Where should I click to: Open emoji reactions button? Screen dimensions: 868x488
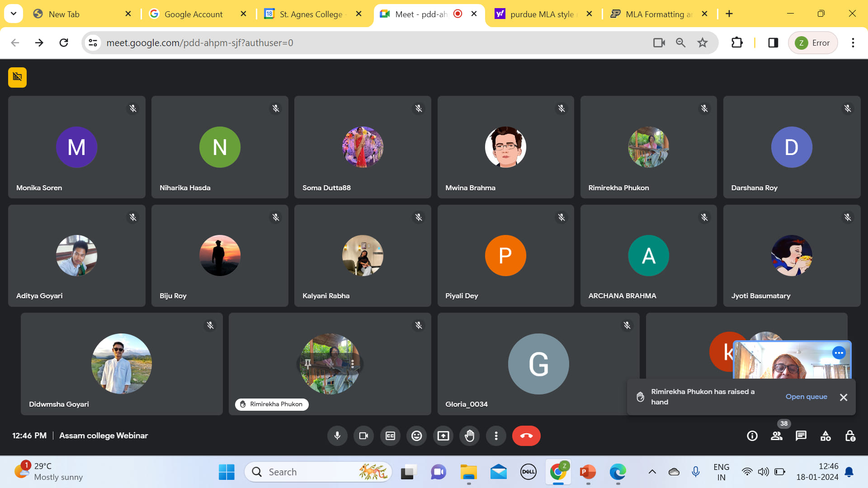click(x=416, y=436)
